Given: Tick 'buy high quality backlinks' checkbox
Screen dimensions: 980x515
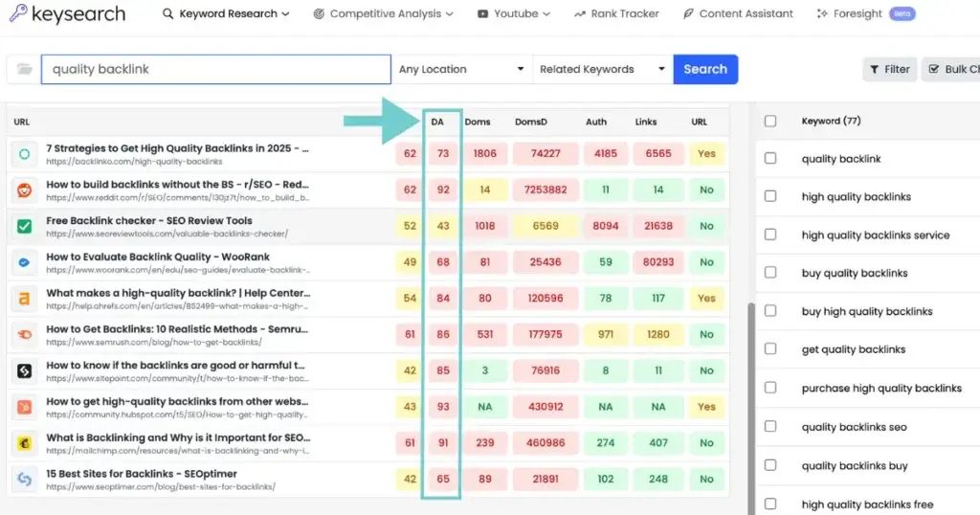Looking at the screenshot, I should click(x=770, y=310).
